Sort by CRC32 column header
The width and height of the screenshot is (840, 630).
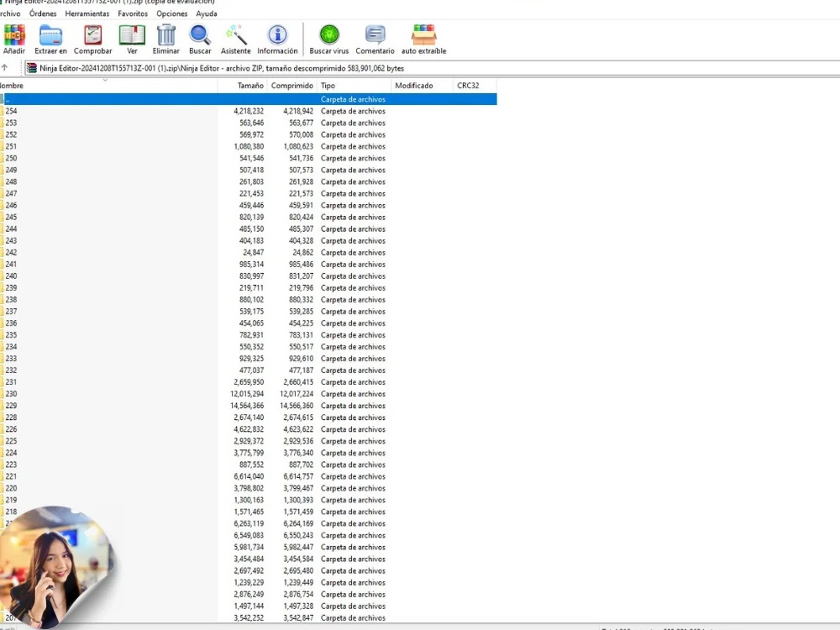475,86
